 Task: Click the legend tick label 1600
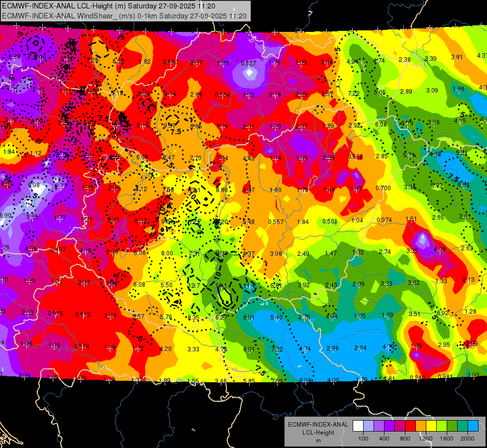tap(447, 439)
